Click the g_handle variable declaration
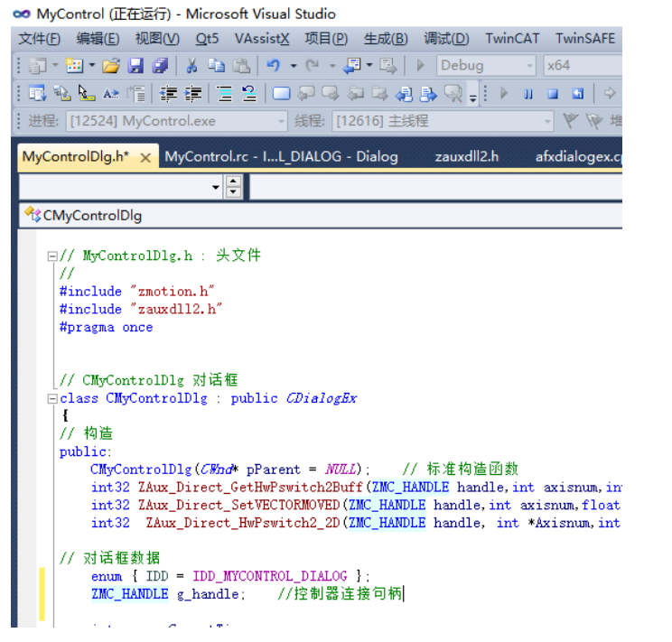This screenshot has width=672, height=642. coord(210,594)
